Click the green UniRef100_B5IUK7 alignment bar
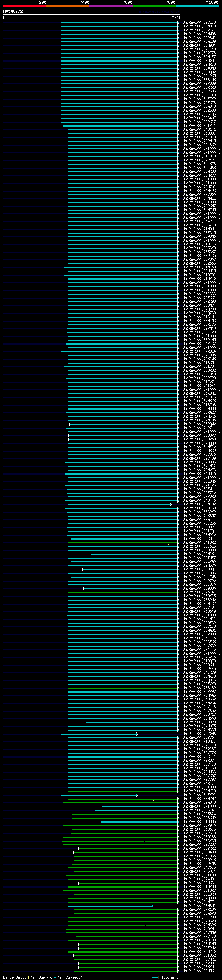Image resolution: width=222 pixels, height=980 pixels. 121,891
